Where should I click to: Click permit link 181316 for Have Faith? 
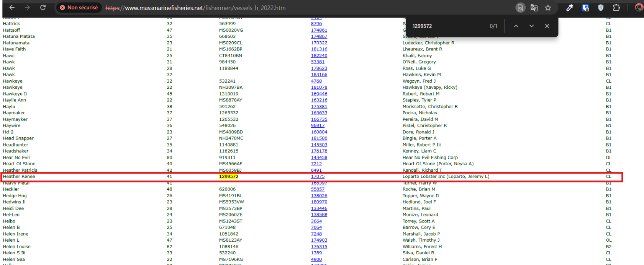pyautogui.click(x=319, y=49)
